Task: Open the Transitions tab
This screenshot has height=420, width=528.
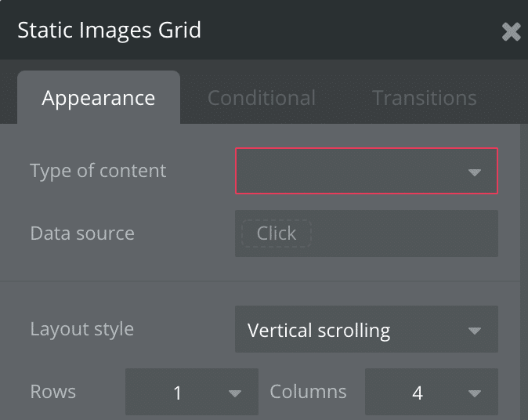Action: (x=424, y=98)
